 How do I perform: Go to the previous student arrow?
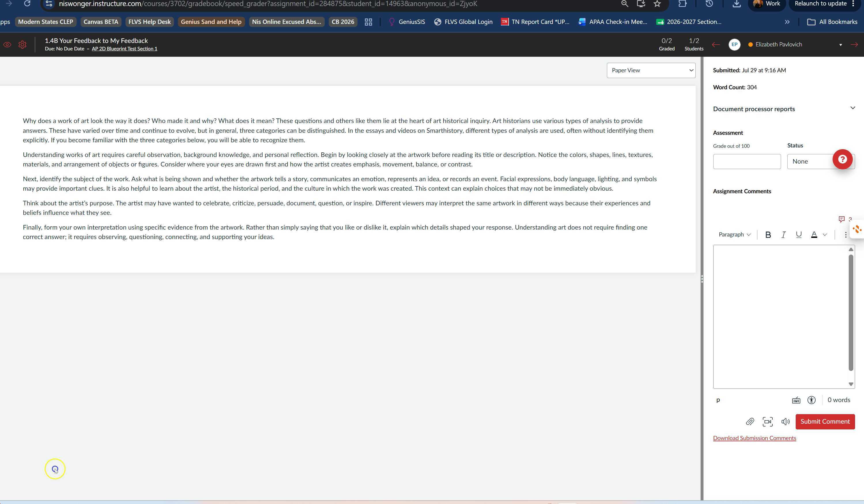716,45
